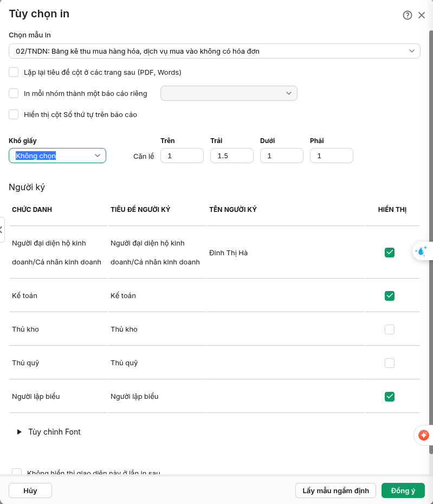Check Hiển thị for Thủ kho row
This screenshot has height=504, width=433.
pos(390,329)
